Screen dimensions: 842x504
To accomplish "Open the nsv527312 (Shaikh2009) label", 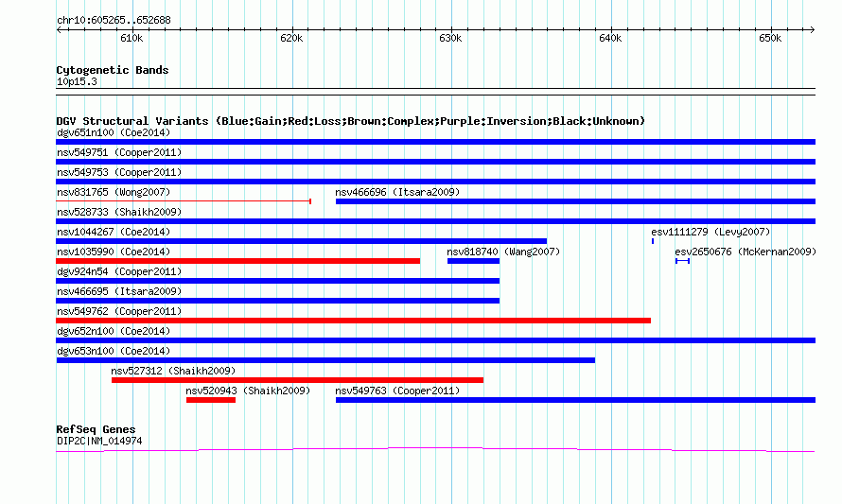I will point(173,371).
